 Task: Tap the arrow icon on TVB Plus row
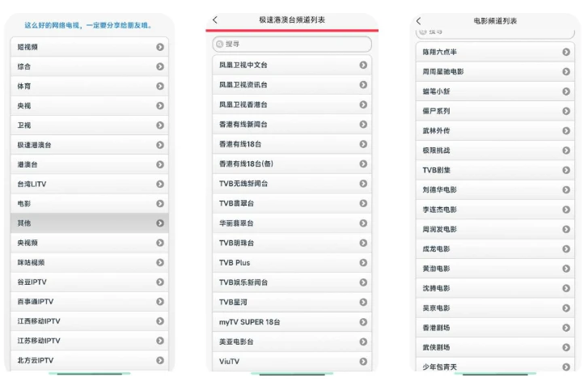[x=363, y=262]
